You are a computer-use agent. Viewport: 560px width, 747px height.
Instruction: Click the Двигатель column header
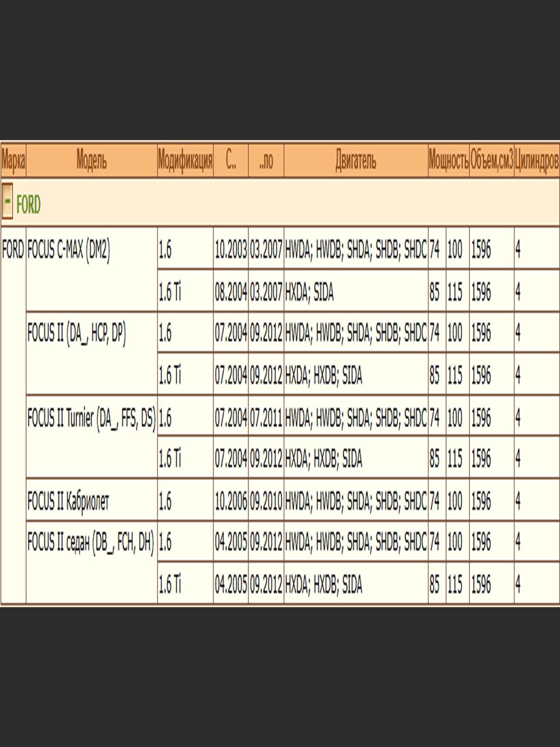[x=356, y=160]
